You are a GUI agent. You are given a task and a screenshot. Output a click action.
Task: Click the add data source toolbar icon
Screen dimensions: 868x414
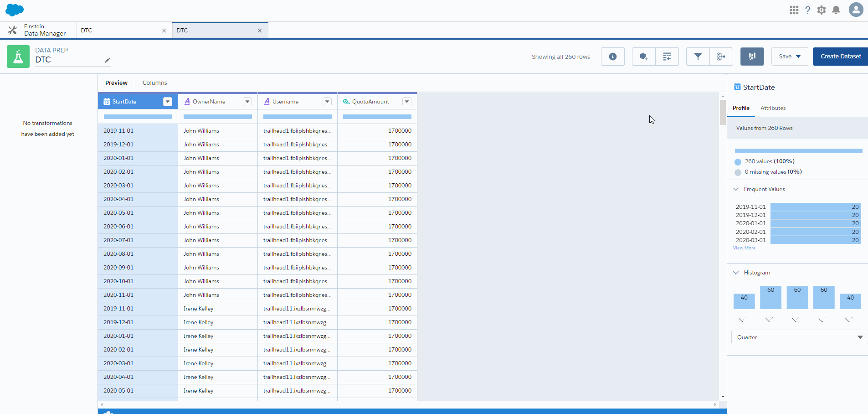[643, 57]
